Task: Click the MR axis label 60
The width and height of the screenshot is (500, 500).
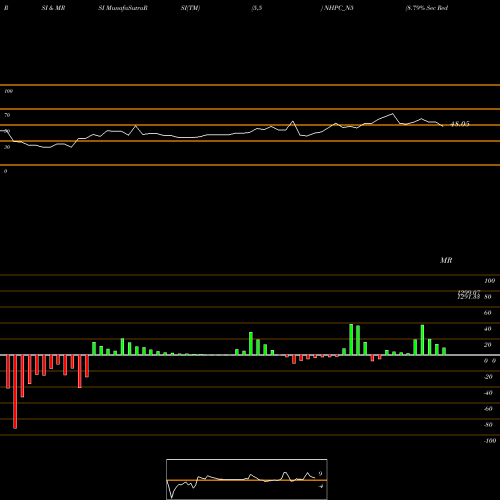Action: (x=487, y=313)
